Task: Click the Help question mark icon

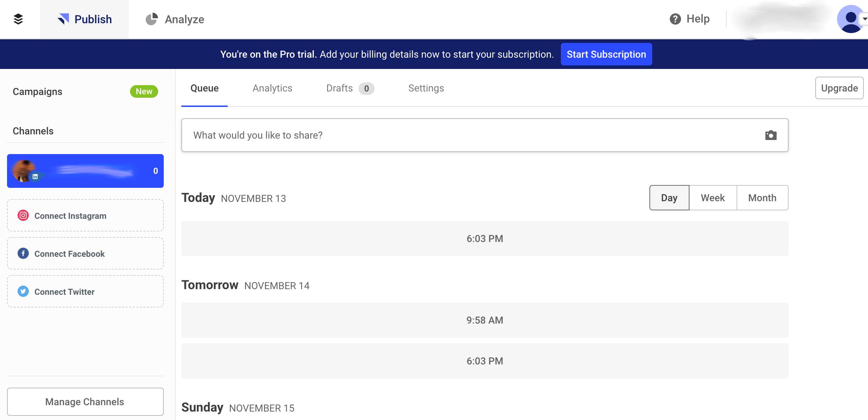Action: pos(675,19)
